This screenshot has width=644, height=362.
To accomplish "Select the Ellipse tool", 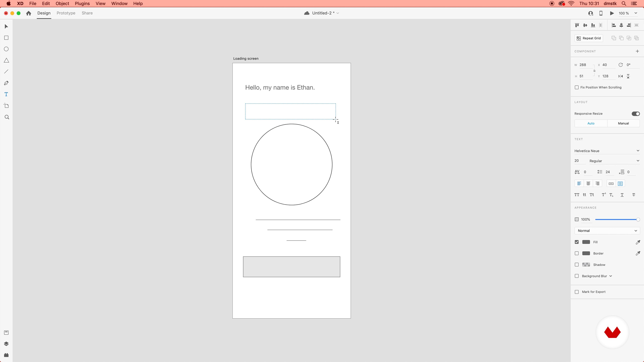I will (x=6, y=49).
